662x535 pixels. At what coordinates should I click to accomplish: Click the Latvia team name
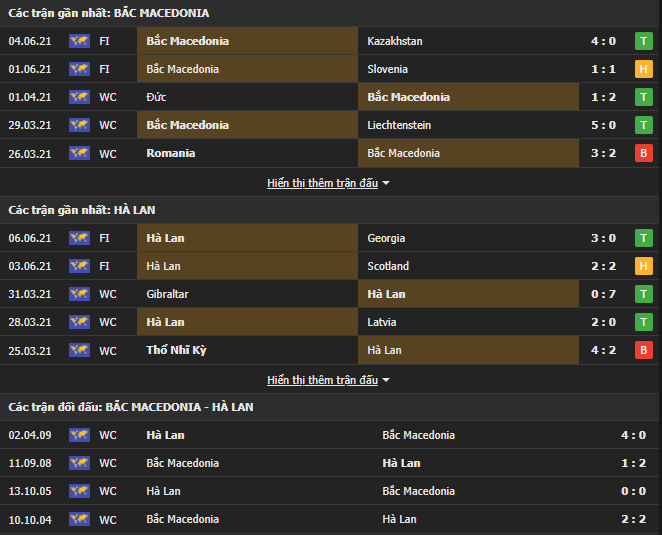click(382, 322)
